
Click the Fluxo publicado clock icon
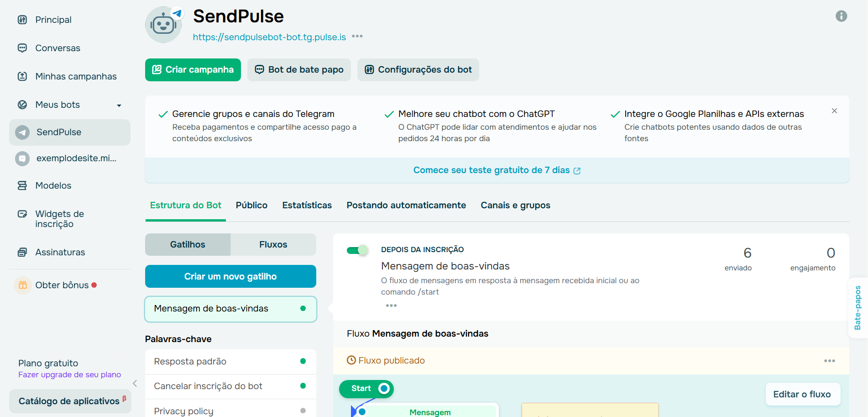pyautogui.click(x=351, y=360)
